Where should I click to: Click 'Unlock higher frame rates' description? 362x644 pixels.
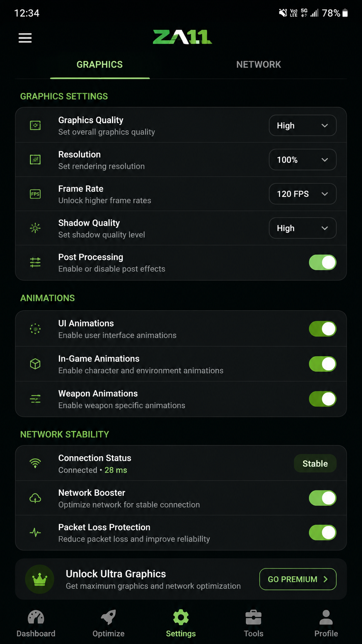tap(105, 200)
